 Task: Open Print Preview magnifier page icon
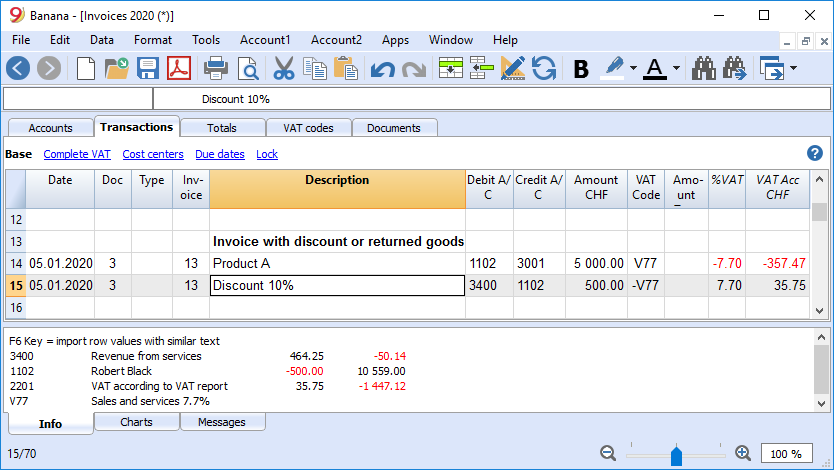248,69
